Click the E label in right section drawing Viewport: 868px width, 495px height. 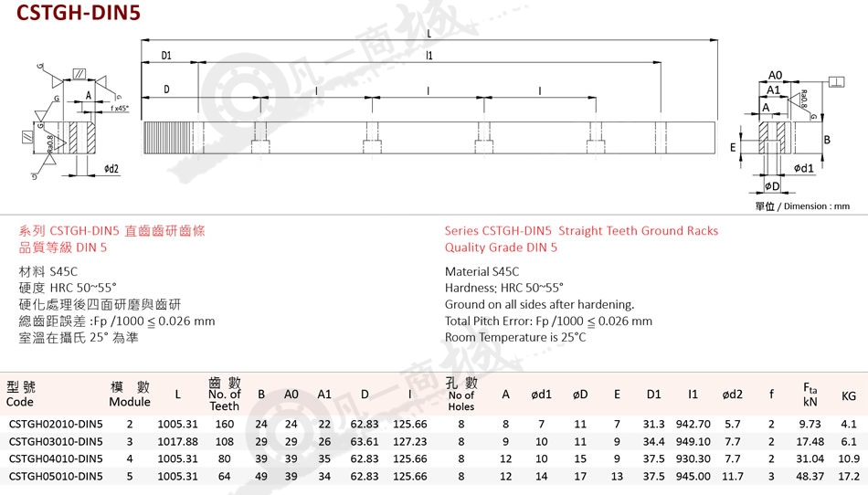733,148
